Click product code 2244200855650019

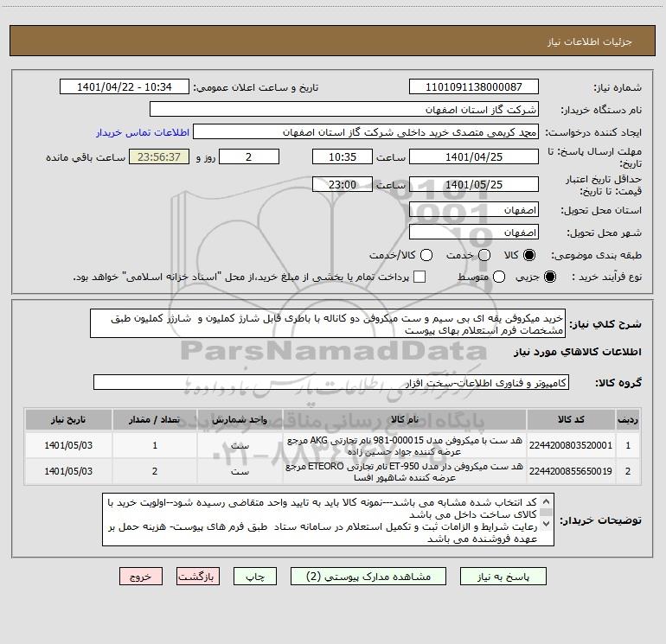(x=571, y=471)
